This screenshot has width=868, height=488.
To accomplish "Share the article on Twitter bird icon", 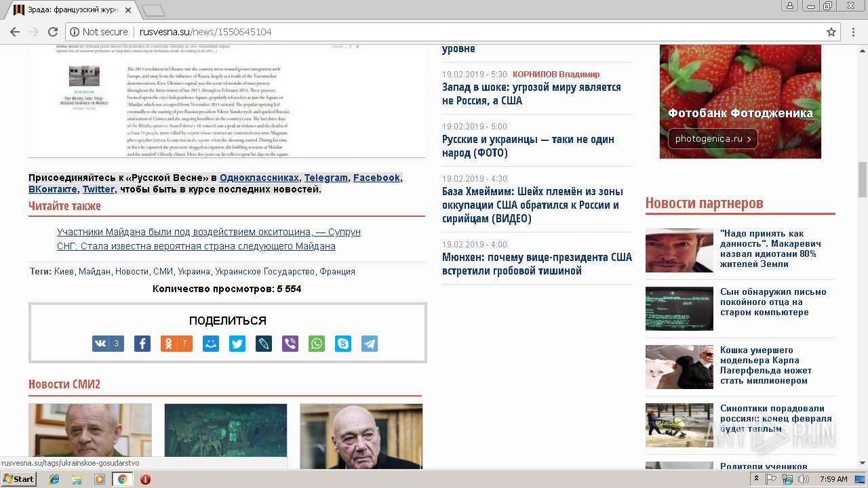I will [237, 344].
